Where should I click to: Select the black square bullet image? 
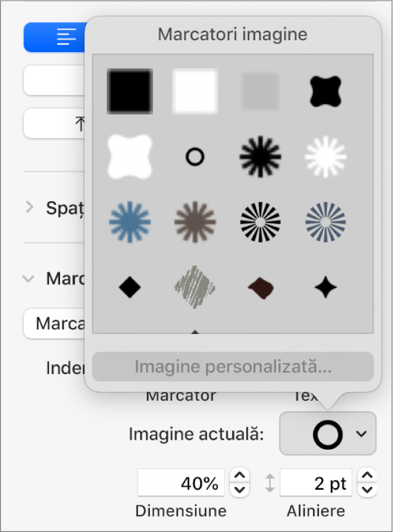pos(129,90)
